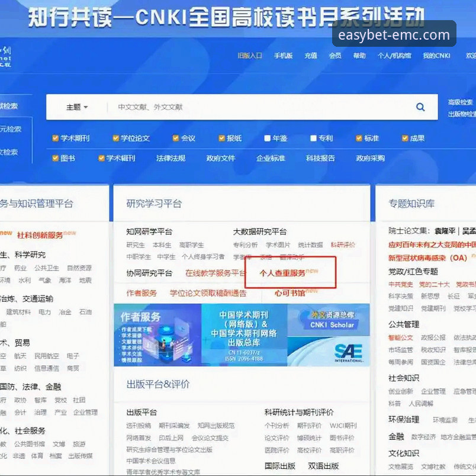
Task: Enable the 专利 checkbox
Action: (x=312, y=137)
